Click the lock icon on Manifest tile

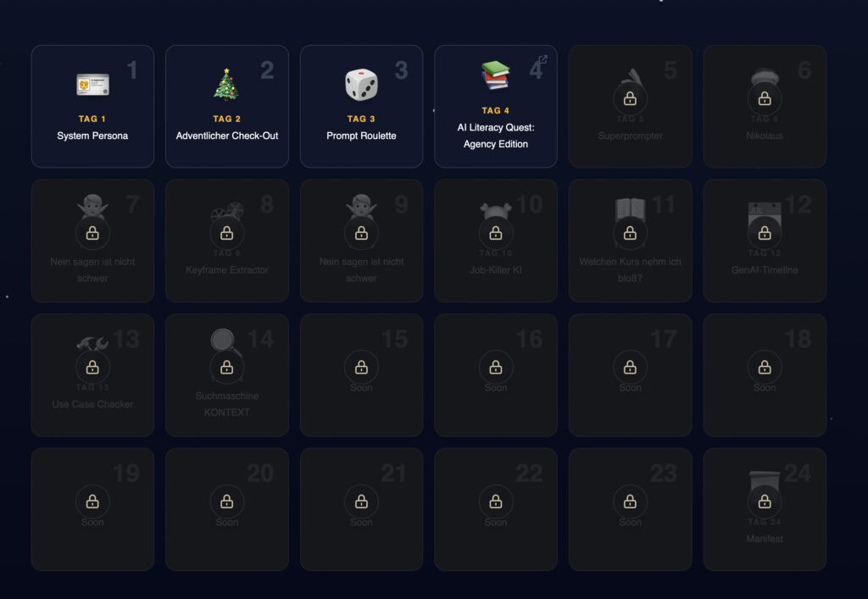tap(764, 502)
